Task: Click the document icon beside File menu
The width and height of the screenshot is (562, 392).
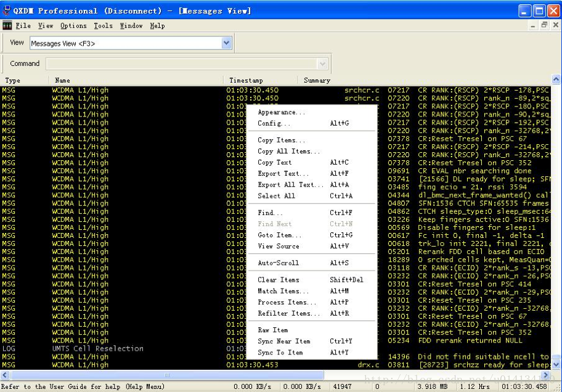Action: (x=7, y=25)
